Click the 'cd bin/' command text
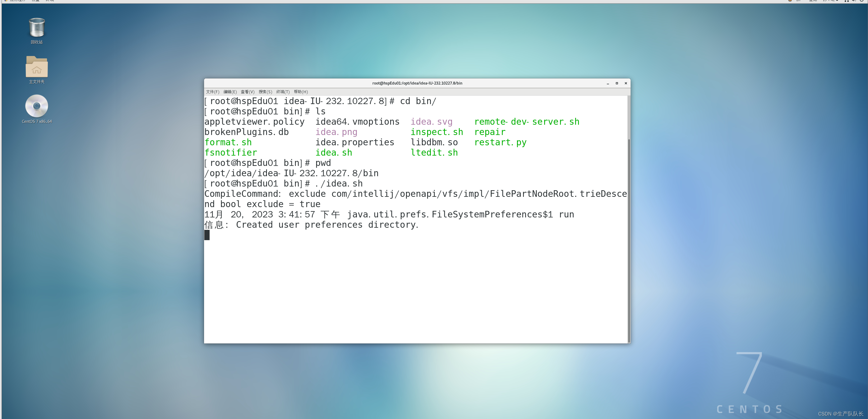This screenshot has height=419, width=868. click(418, 101)
